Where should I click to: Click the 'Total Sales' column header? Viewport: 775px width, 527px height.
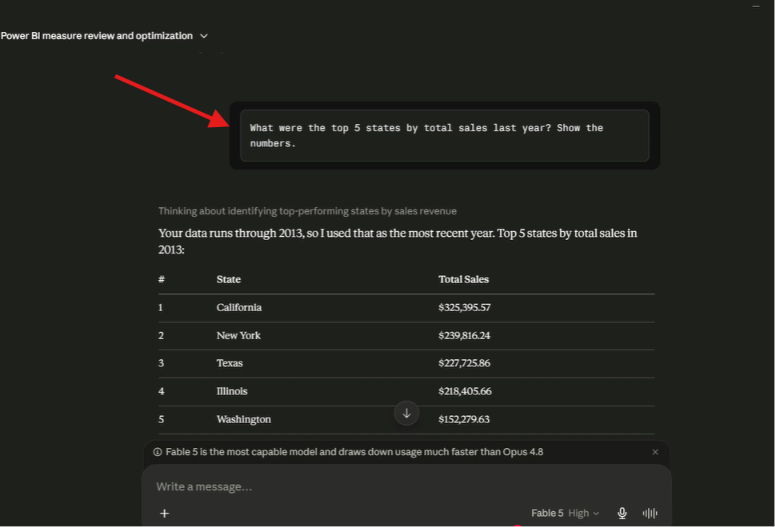(463, 279)
